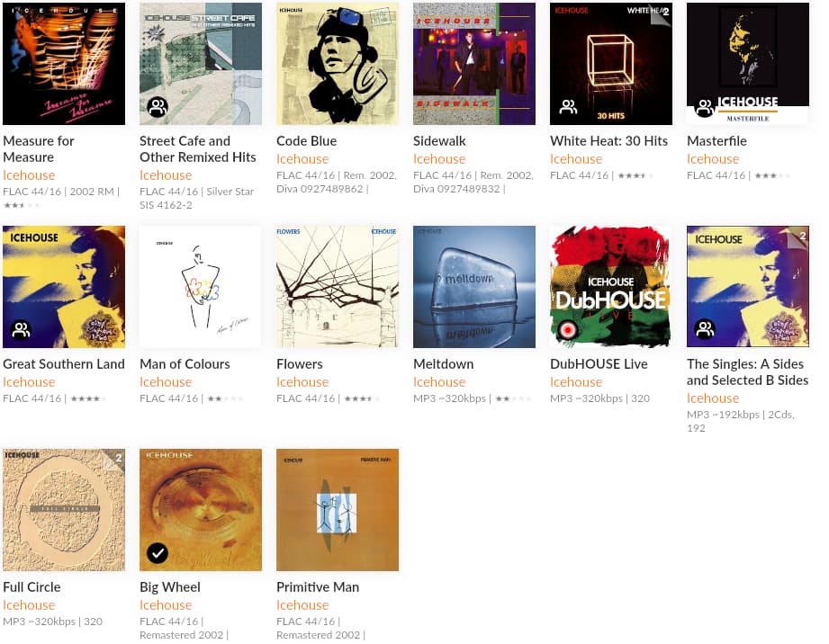829x644 pixels.
Task: Click the people icon on Great Southern Land
Action: (21, 330)
